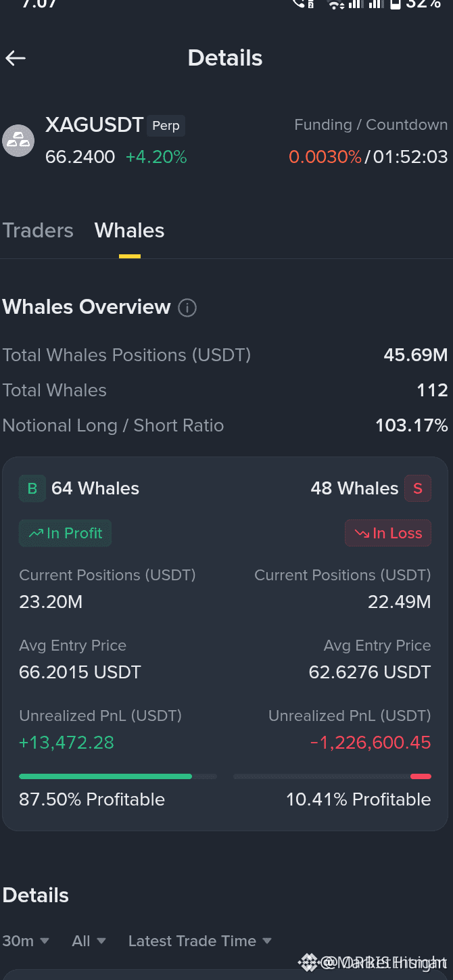
Task: Tap the green B long badge
Action: (32, 488)
